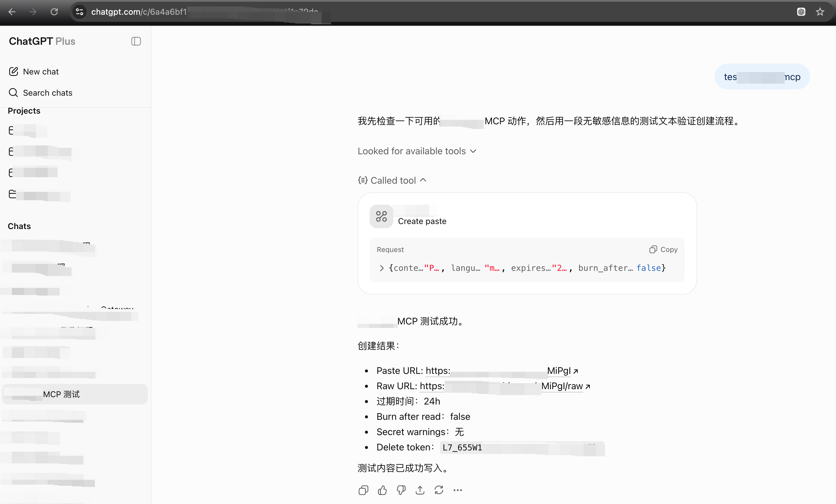The width and height of the screenshot is (836, 504).
Task: Click 'Burn after read：false' list item
Action: (423, 417)
